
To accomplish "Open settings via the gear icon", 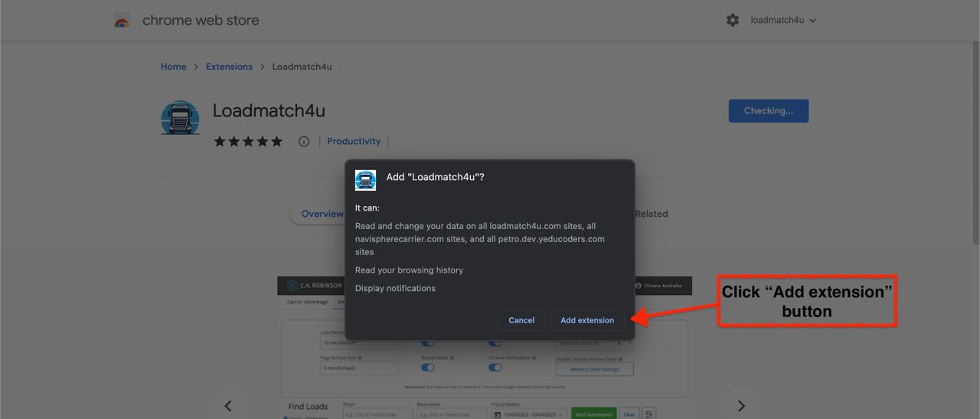I will (x=733, y=21).
